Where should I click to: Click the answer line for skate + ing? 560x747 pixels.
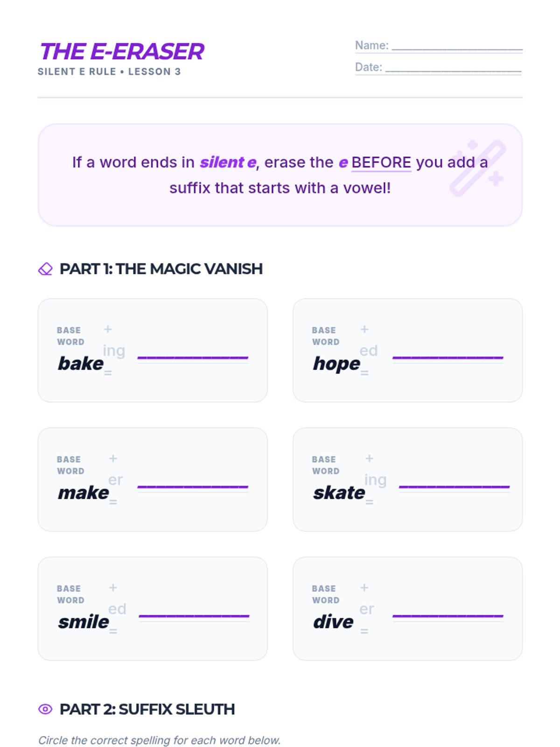point(454,487)
